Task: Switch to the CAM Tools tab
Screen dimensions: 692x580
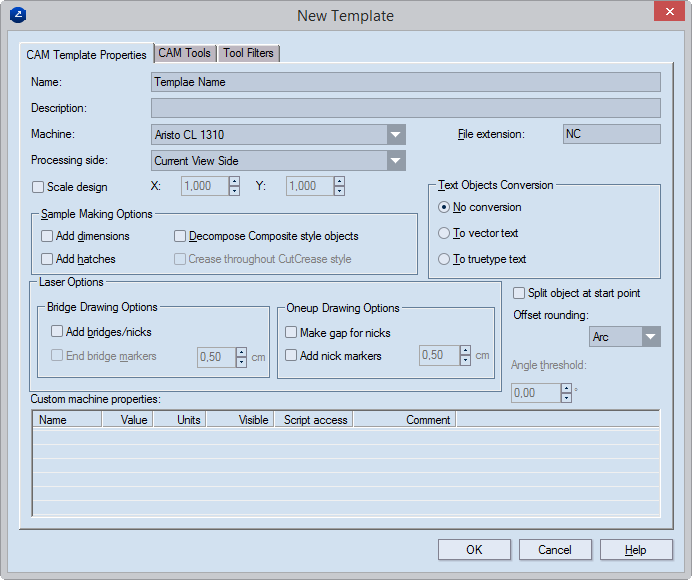Action: (x=185, y=53)
